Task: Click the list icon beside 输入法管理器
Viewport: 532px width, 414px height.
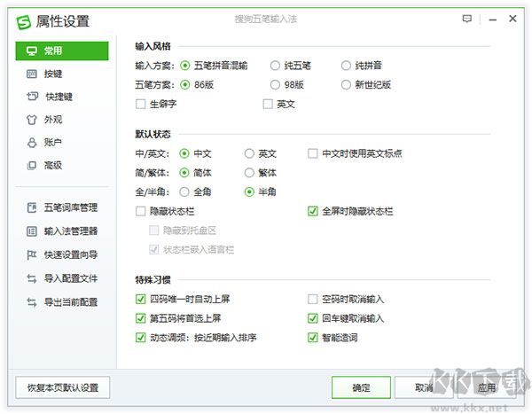Action: [32, 231]
